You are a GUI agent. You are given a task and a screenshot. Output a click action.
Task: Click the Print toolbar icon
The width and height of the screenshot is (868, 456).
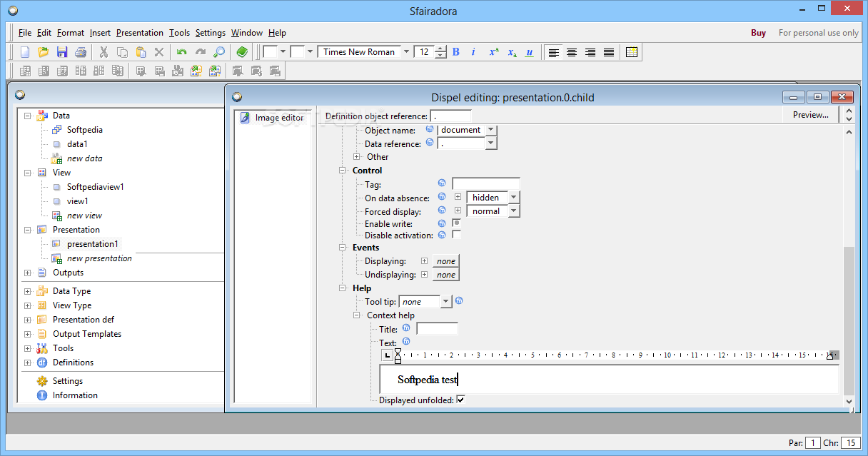pyautogui.click(x=81, y=52)
